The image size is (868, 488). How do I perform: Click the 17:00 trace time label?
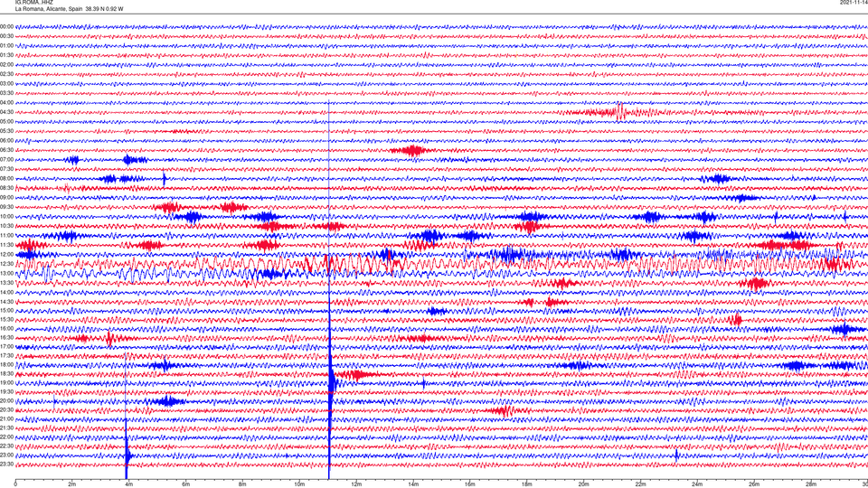6,347
